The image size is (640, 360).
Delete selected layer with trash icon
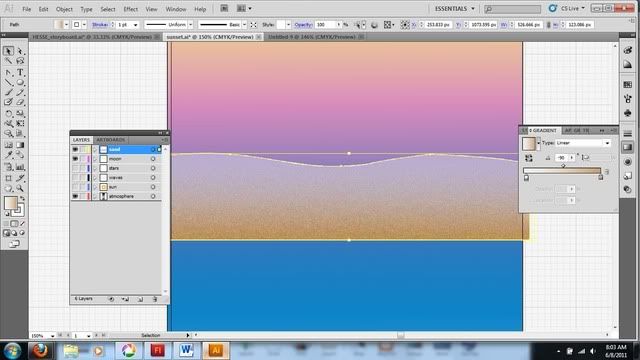click(x=155, y=299)
